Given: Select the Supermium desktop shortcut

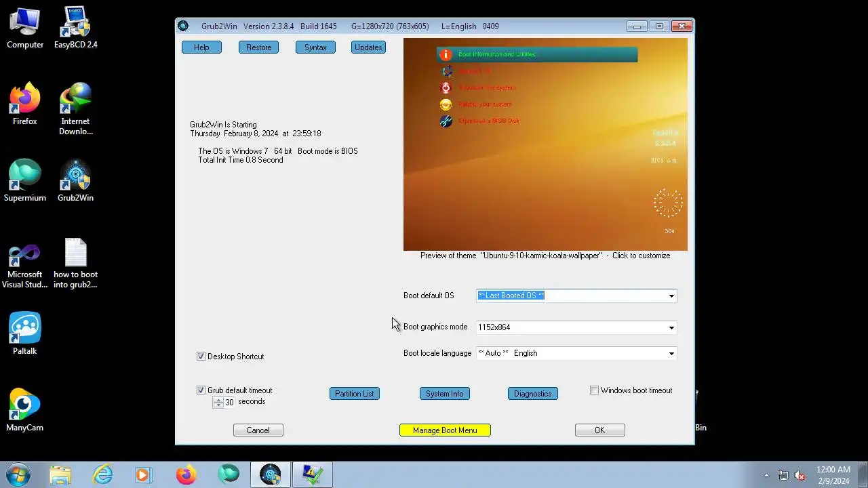Looking at the screenshot, I should (25, 182).
